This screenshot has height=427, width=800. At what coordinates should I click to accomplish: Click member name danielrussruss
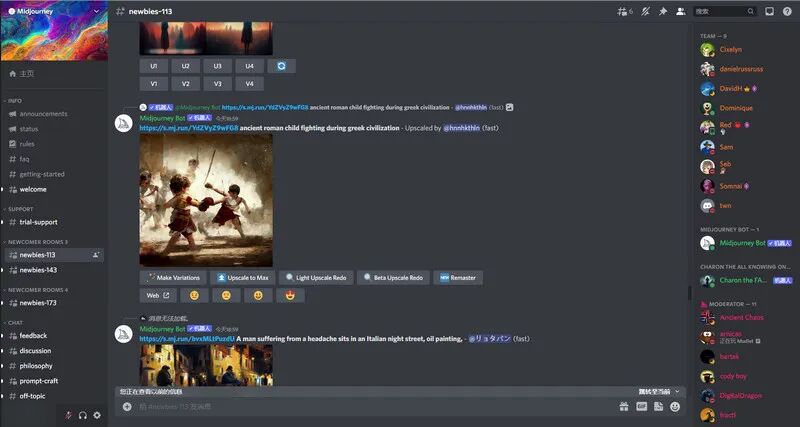point(741,69)
